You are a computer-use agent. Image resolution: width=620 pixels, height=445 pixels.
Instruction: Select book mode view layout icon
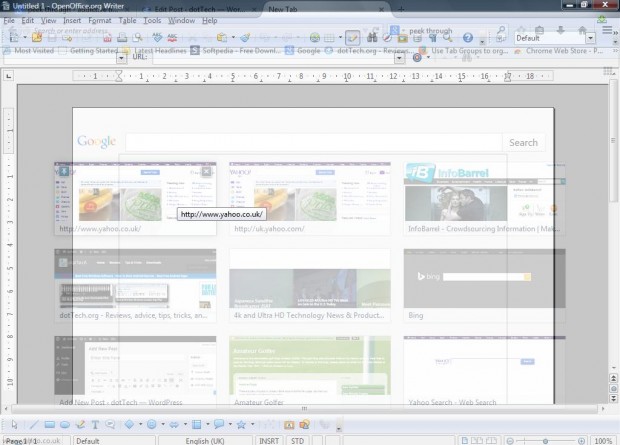point(491,441)
